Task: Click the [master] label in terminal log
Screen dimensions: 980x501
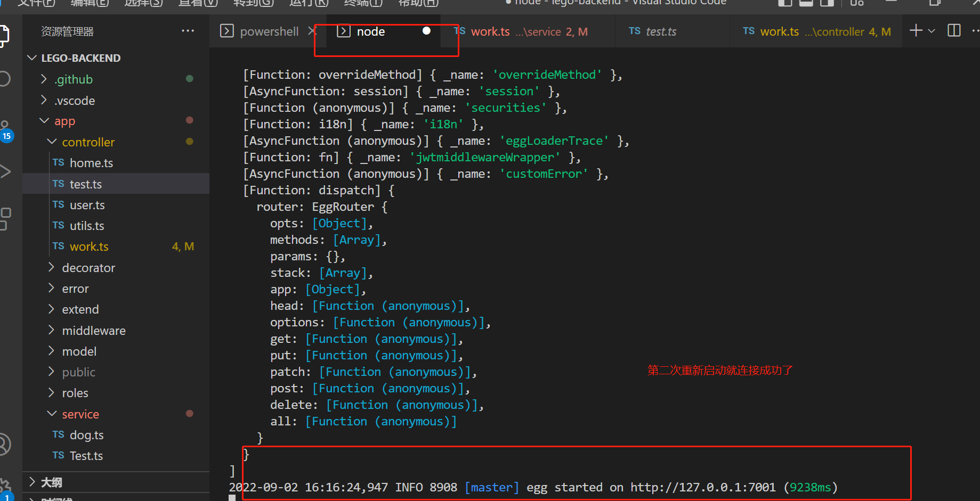Action: 492,487
